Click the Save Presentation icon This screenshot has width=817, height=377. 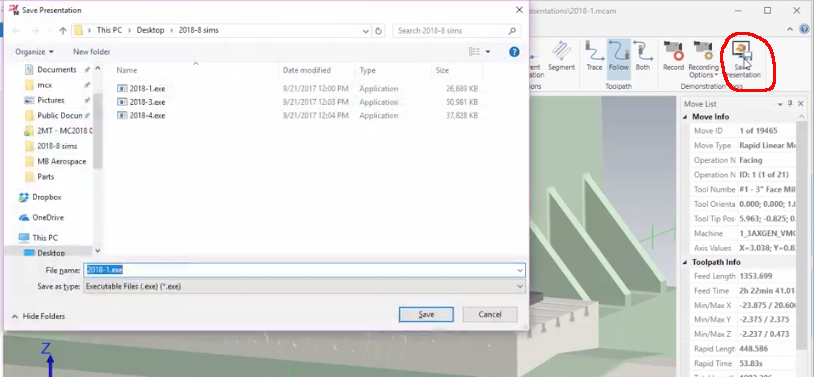(742, 59)
